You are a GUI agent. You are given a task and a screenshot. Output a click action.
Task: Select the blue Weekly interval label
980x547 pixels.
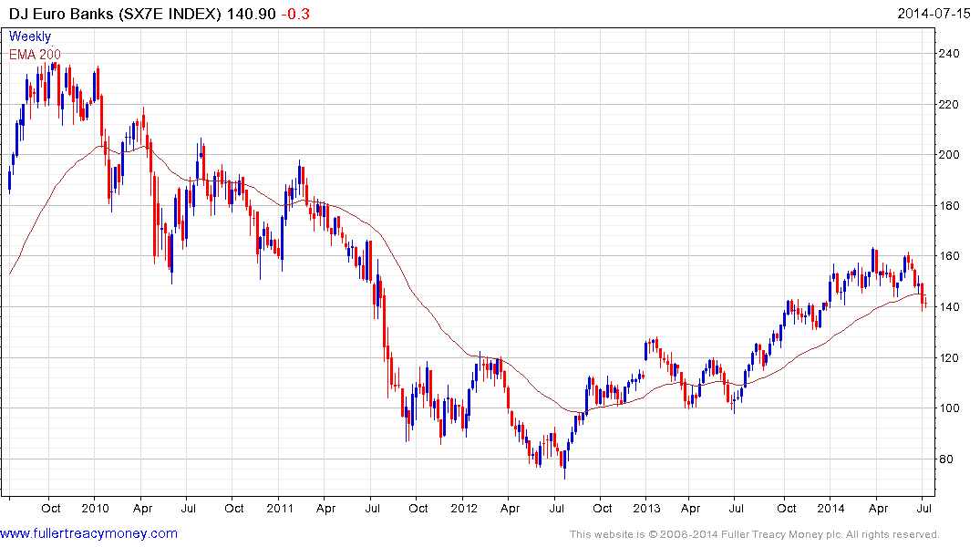click(x=30, y=36)
